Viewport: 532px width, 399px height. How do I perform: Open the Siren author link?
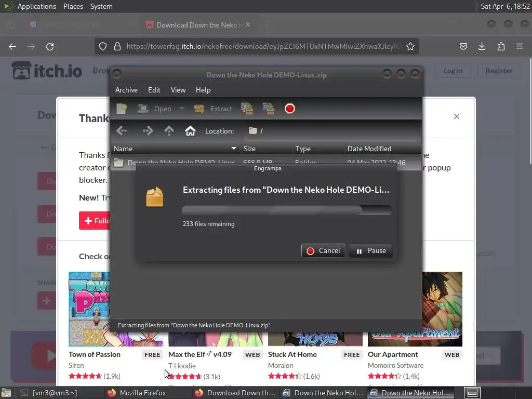click(76, 365)
